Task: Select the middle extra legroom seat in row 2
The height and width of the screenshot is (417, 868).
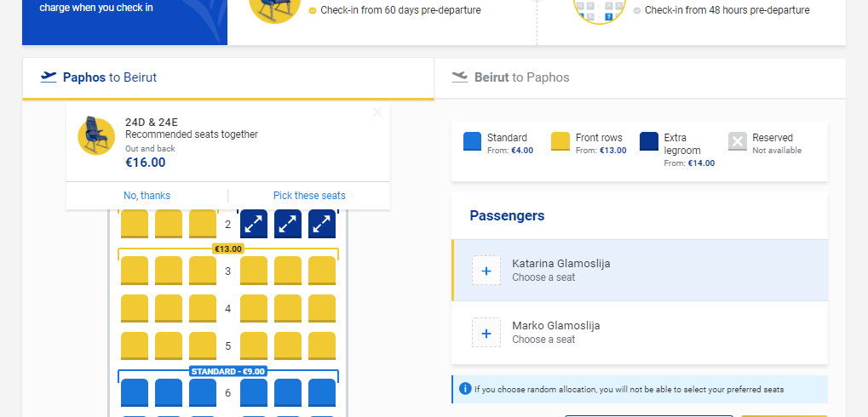Action: (288, 224)
